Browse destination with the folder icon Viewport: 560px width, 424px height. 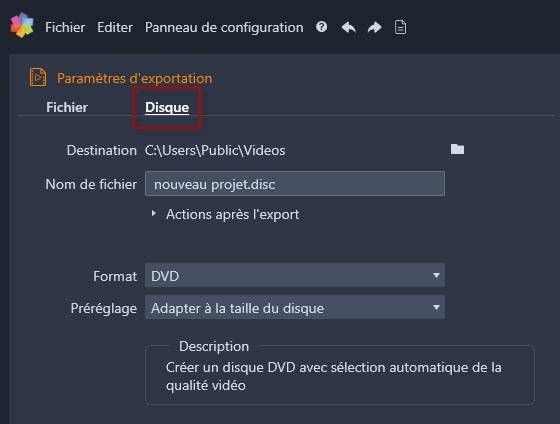(457, 149)
